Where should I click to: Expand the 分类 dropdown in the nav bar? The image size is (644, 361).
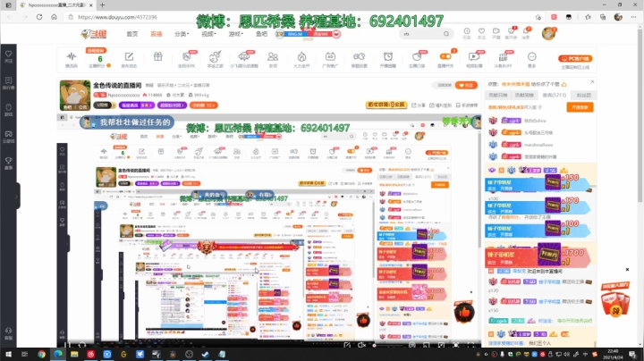[182, 34]
